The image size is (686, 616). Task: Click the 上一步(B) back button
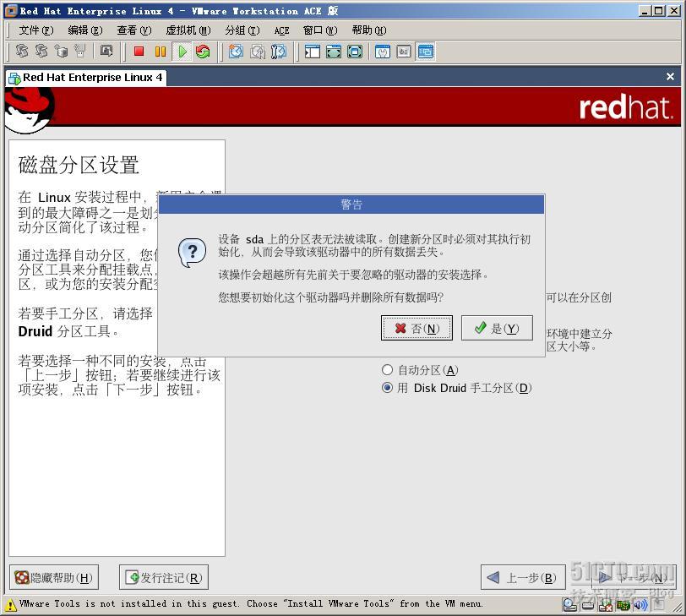click(523, 577)
